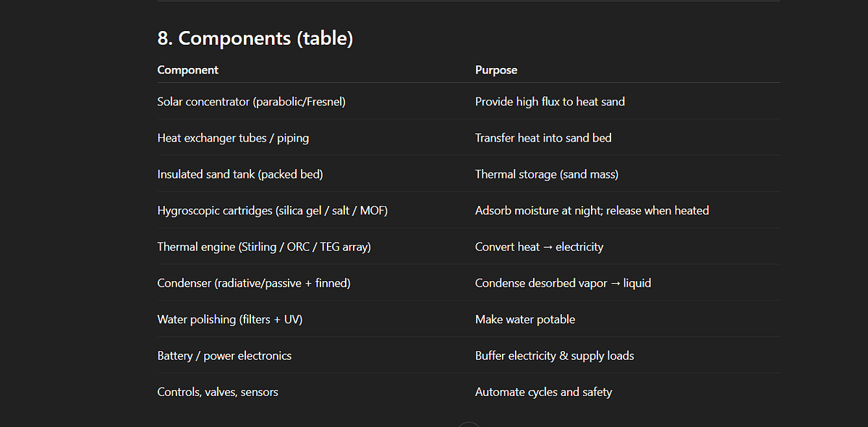868x427 pixels.
Task: Click the 'Thermal storage (sand mass)' cell
Action: point(547,174)
